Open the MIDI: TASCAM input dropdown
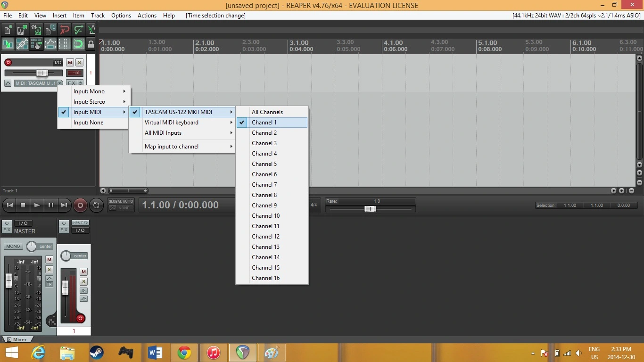 click(39, 83)
